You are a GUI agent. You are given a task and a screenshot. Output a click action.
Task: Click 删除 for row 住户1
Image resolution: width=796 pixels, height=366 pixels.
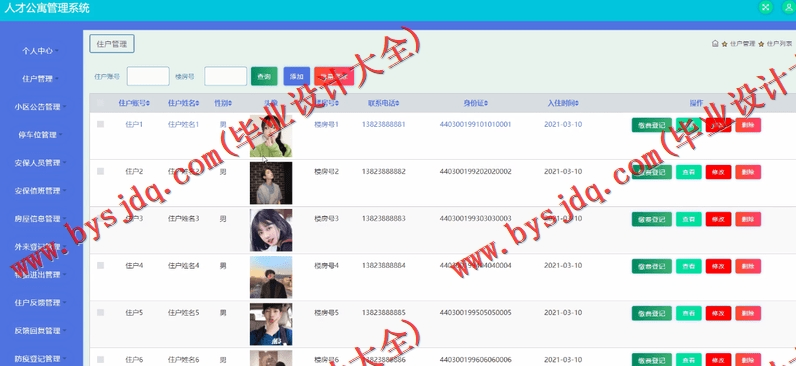[748, 125]
